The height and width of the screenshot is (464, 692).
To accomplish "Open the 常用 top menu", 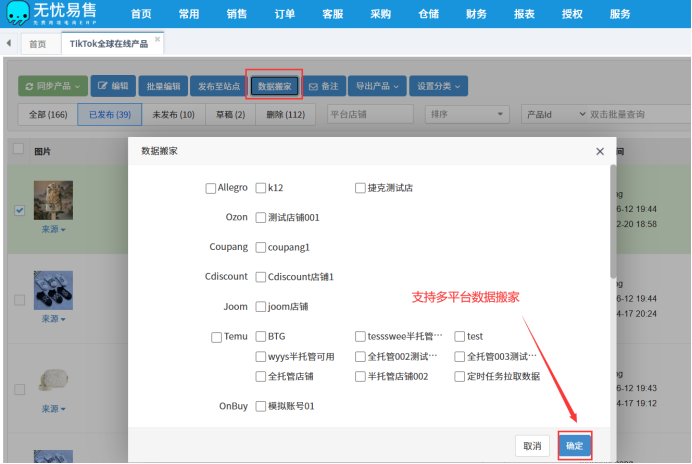I will click(189, 14).
